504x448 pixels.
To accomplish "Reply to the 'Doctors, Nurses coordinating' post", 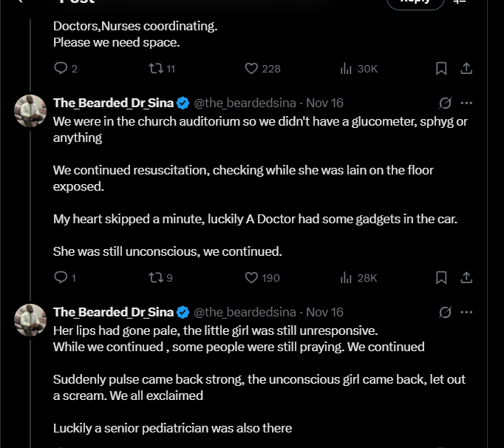I will (61, 69).
